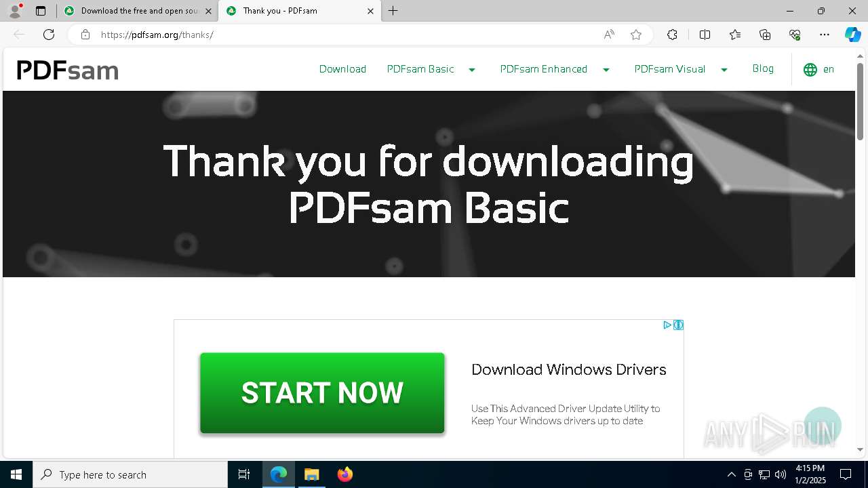Open the Copilot sidebar
Image resolution: width=868 pixels, height=488 pixels.
click(852, 35)
